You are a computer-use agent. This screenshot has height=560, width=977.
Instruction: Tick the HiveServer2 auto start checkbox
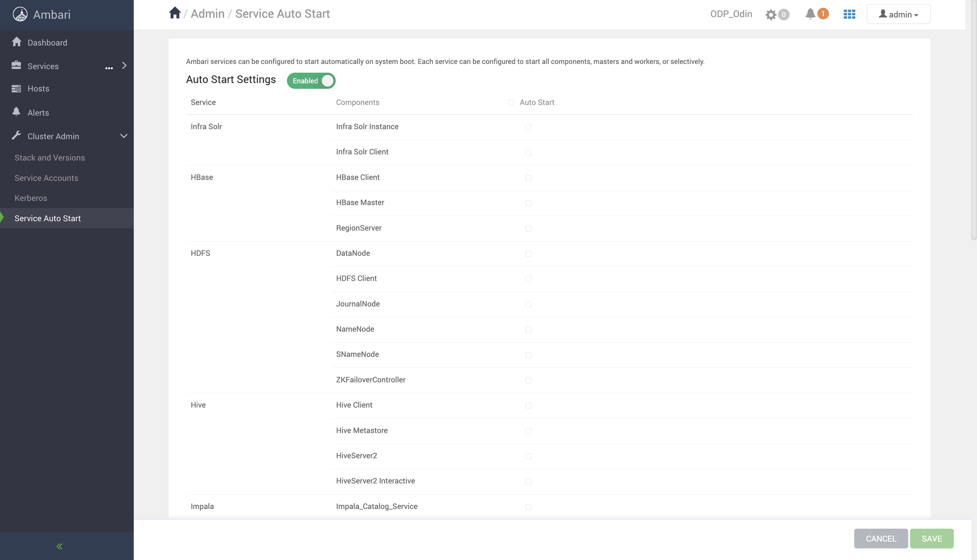529,456
